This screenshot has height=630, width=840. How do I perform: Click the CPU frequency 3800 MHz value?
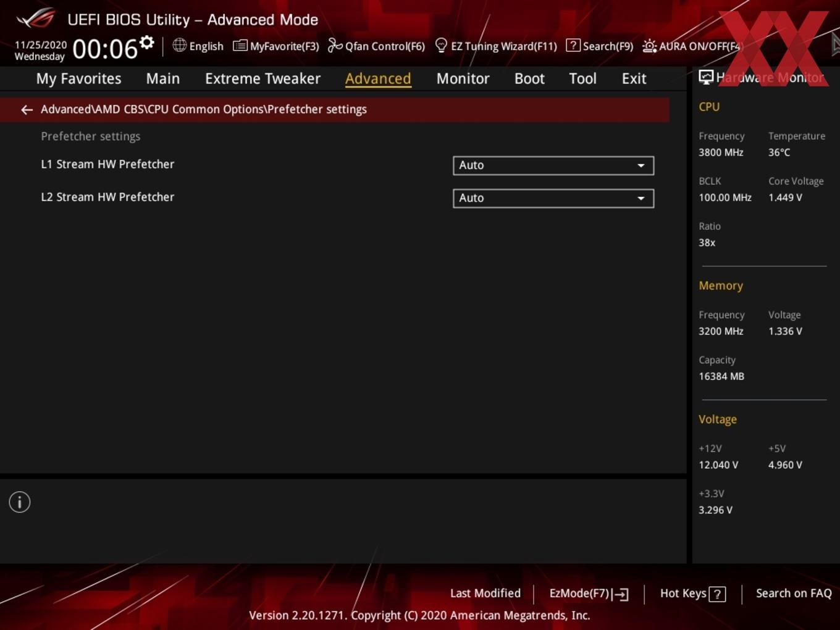pyautogui.click(x=721, y=153)
